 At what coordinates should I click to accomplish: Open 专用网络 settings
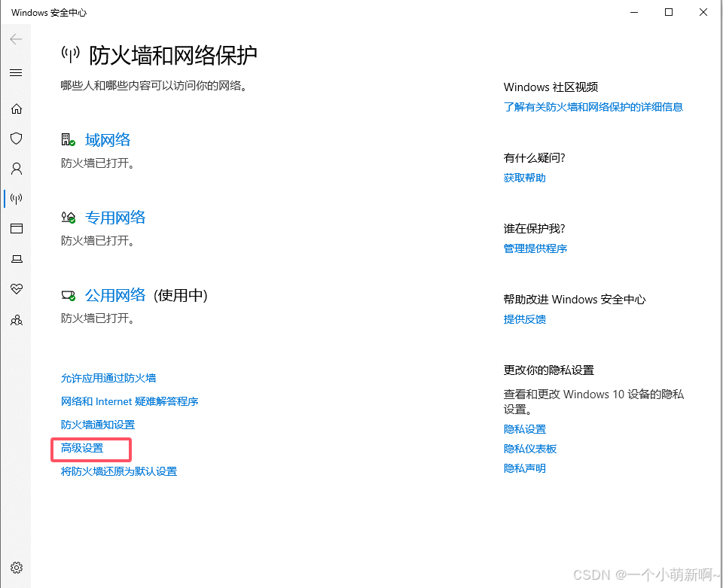click(x=115, y=217)
